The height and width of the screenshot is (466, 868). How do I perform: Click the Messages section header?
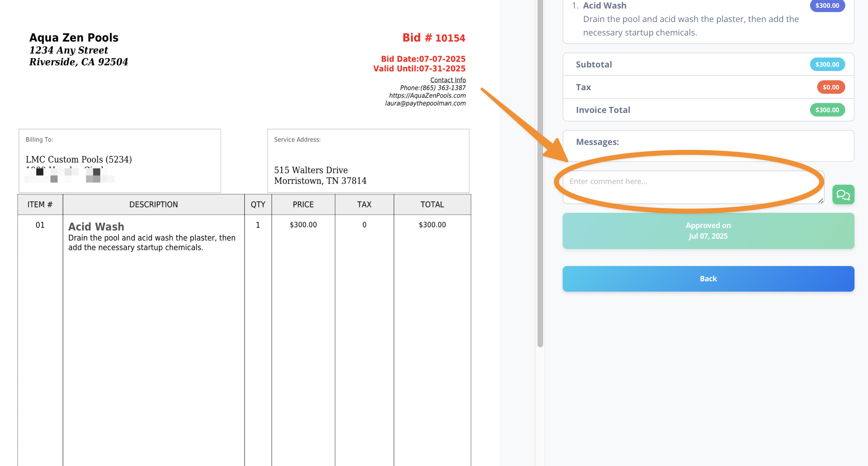pyautogui.click(x=597, y=142)
